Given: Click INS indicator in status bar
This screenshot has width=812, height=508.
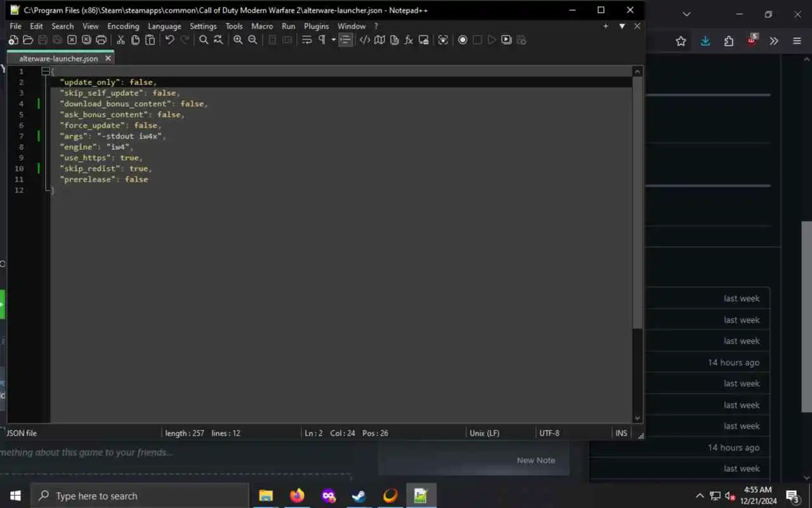Looking at the screenshot, I should [x=621, y=433].
